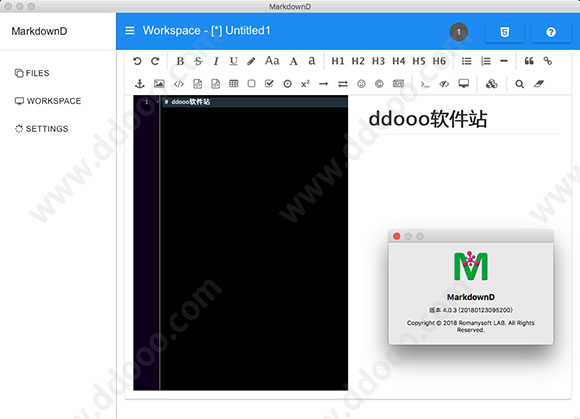Image resolution: width=580 pixels, height=419 pixels.
Task: Click the second code file icon
Action: (x=215, y=84)
